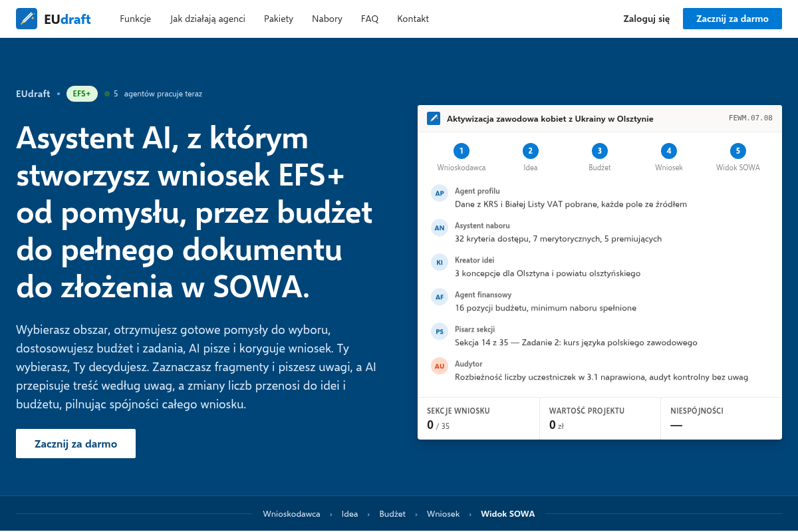The height and width of the screenshot is (532, 798).
Task: Click the AN Asystent naboru avatar
Action: point(440,228)
